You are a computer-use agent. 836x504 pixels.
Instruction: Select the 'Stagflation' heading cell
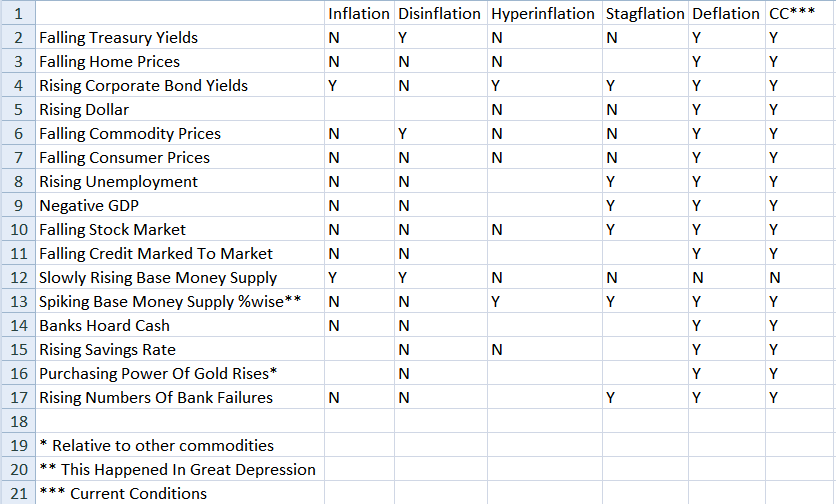[645, 14]
